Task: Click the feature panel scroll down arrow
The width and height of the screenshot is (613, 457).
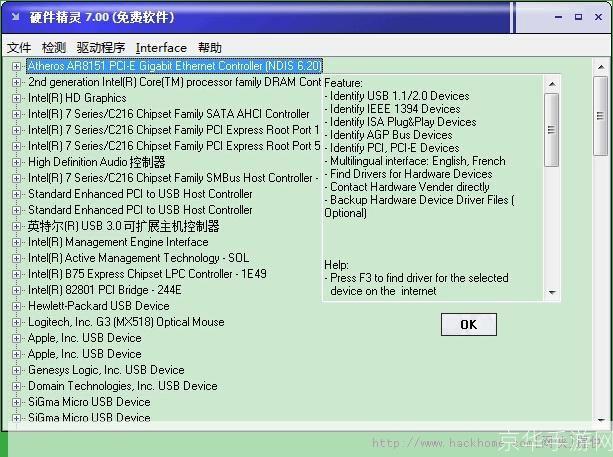Action: tap(552, 293)
